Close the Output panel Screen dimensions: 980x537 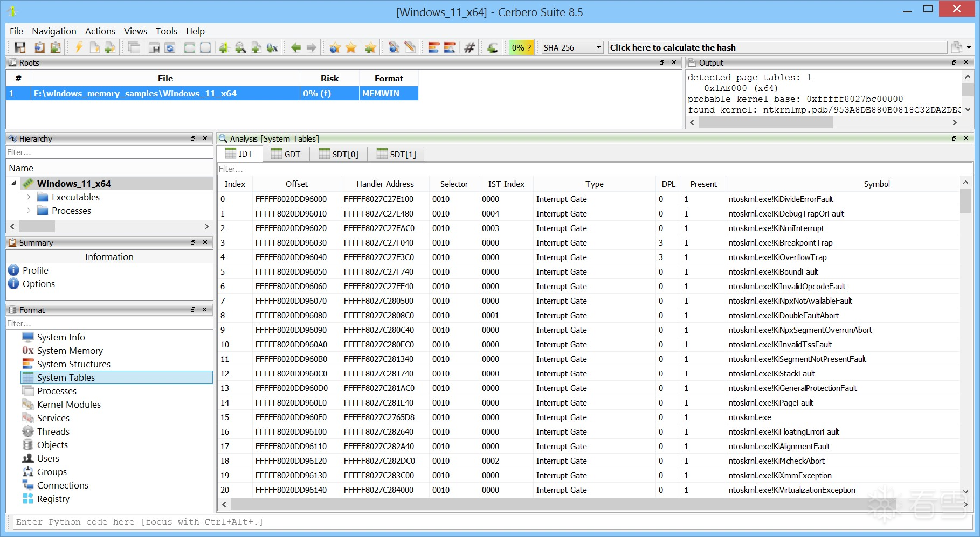[966, 62]
